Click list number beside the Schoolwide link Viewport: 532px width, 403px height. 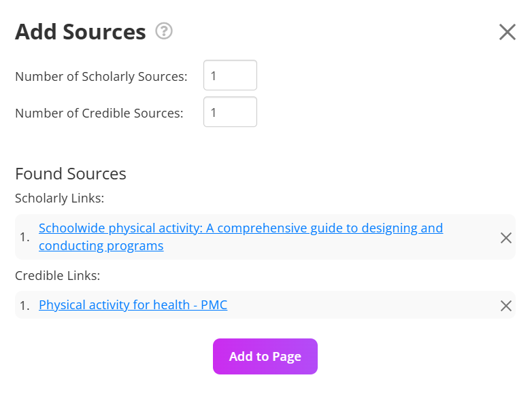(x=24, y=237)
